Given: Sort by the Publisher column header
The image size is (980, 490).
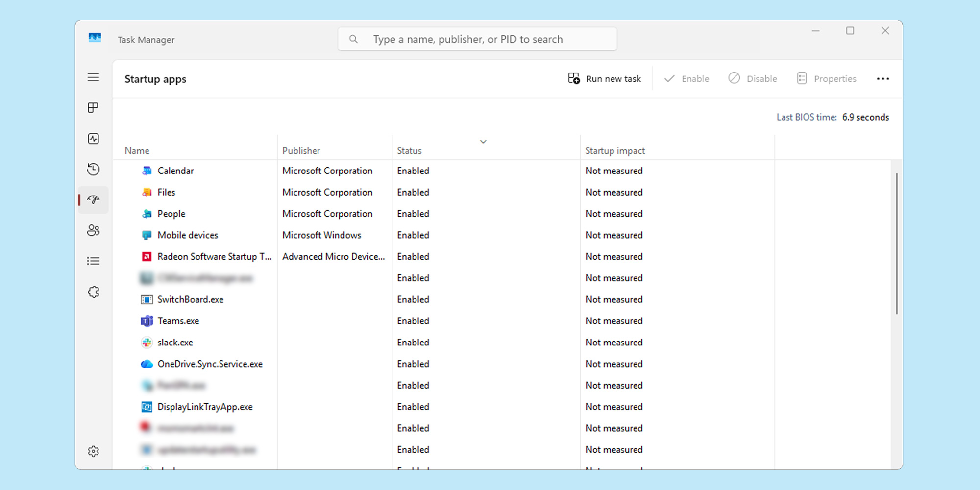Looking at the screenshot, I should click(301, 151).
